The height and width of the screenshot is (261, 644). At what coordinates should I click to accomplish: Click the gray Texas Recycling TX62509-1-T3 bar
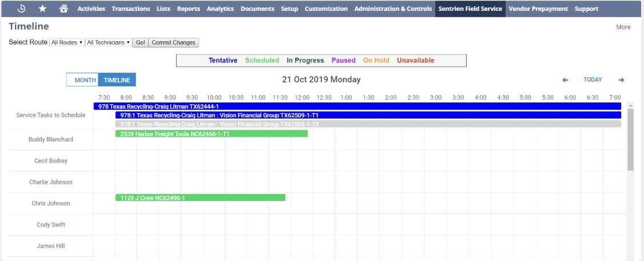tap(368, 124)
